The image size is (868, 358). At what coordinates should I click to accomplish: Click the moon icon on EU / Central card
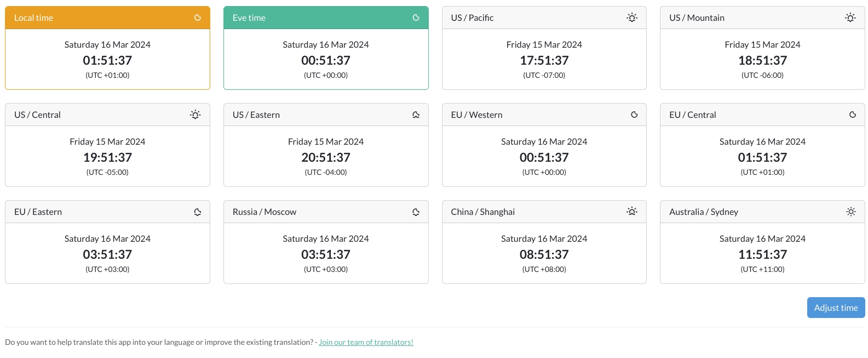point(853,115)
